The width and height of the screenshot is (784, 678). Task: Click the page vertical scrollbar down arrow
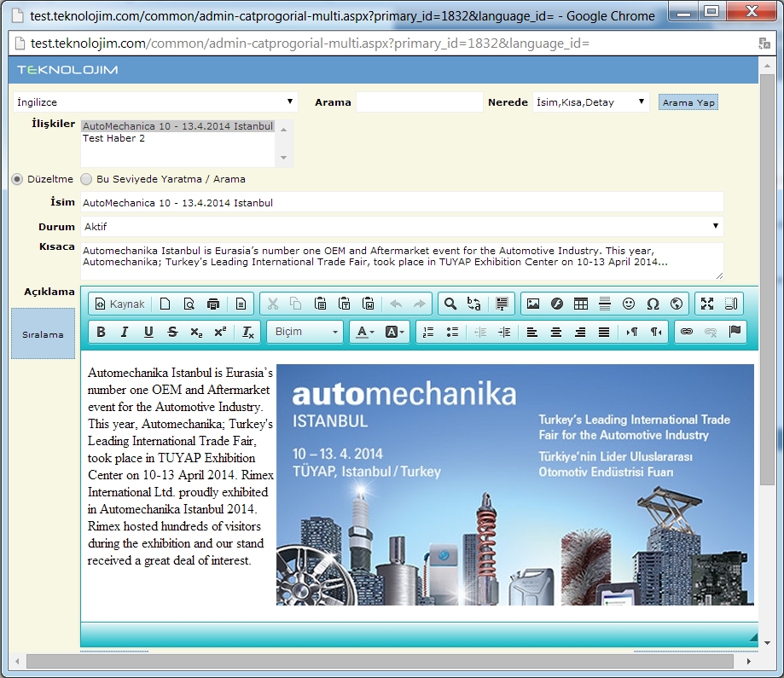pos(767,643)
